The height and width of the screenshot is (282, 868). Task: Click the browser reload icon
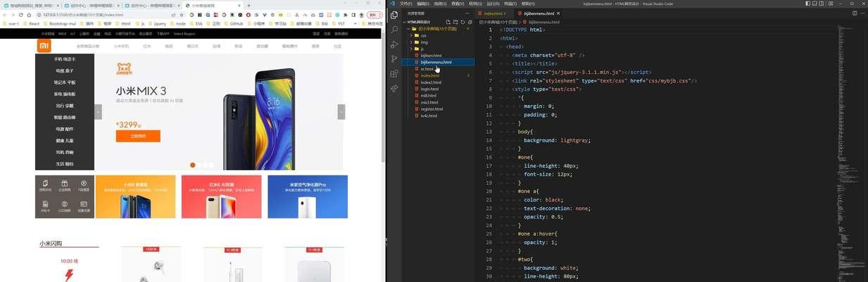tap(20, 15)
